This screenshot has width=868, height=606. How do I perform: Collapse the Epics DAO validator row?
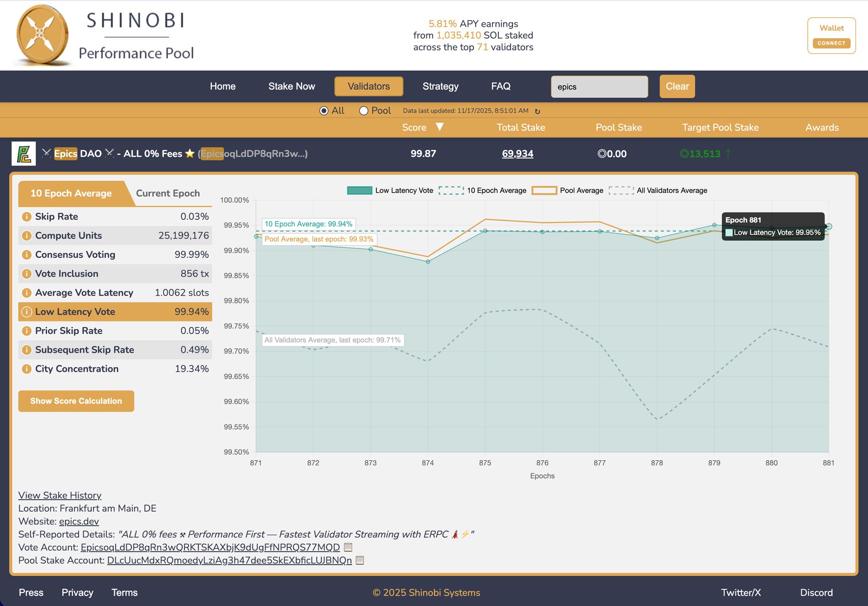pos(434,154)
